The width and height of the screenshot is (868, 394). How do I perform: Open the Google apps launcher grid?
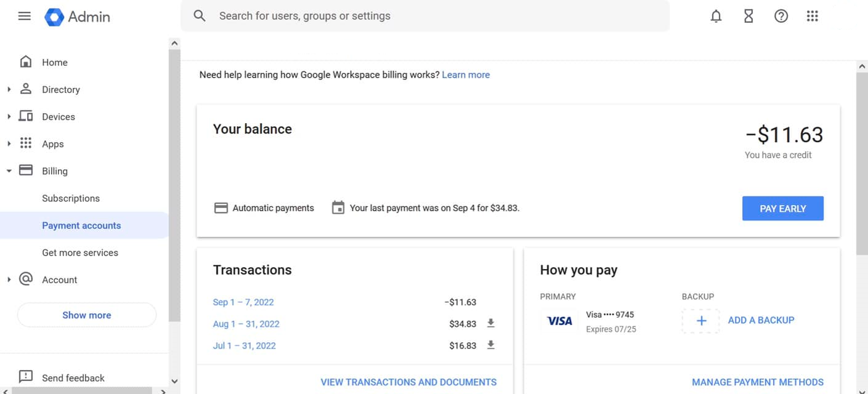[x=813, y=16]
